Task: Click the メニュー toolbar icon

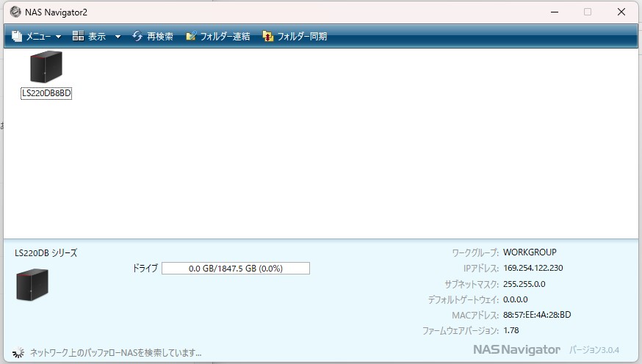Action: pos(17,36)
